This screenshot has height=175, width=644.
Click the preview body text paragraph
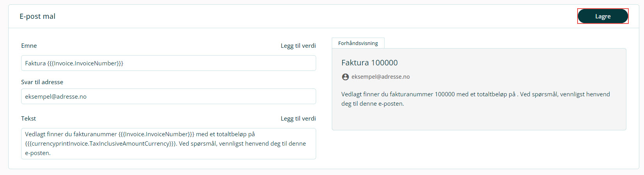[475, 99]
